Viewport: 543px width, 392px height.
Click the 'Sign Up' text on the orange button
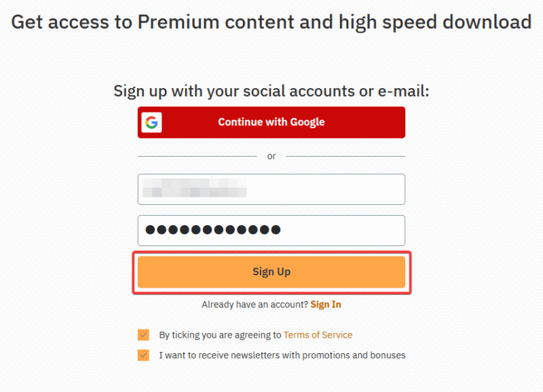[271, 272]
